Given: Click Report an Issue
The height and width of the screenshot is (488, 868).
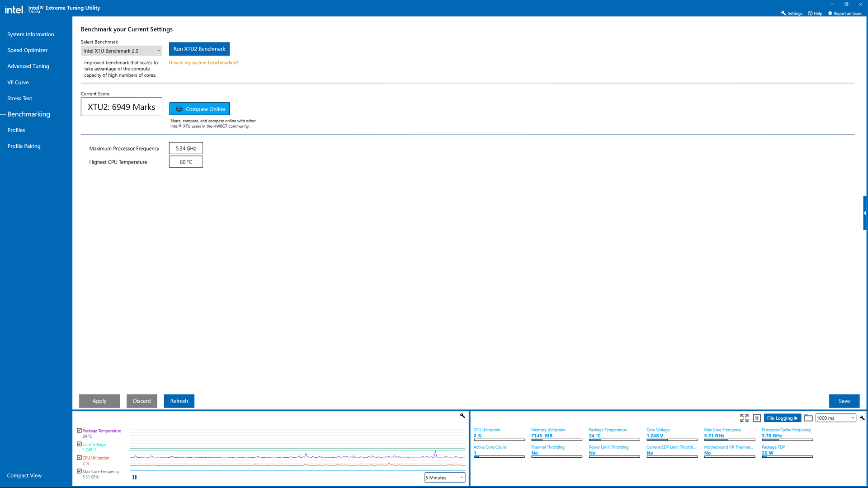Looking at the screenshot, I should coord(844,13).
